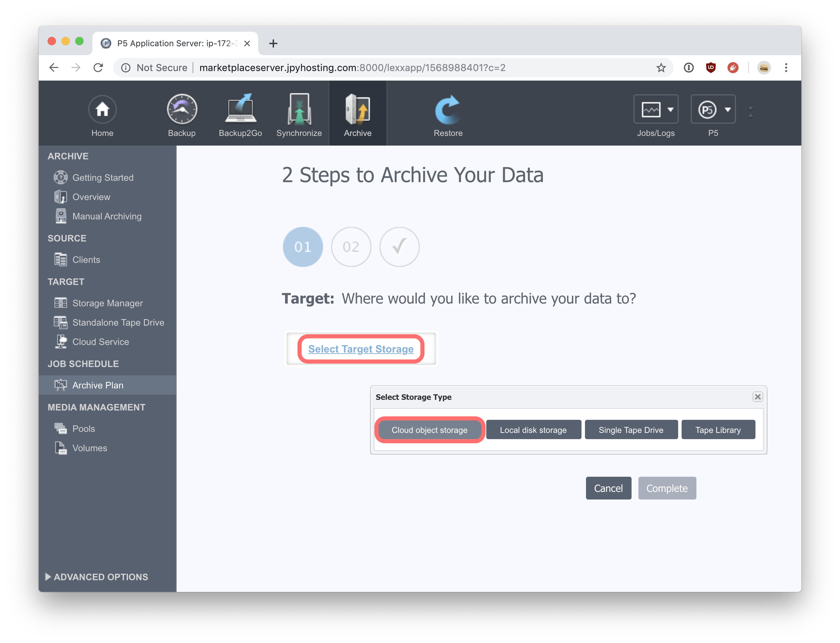Open Storage Manager under Target

click(x=107, y=303)
